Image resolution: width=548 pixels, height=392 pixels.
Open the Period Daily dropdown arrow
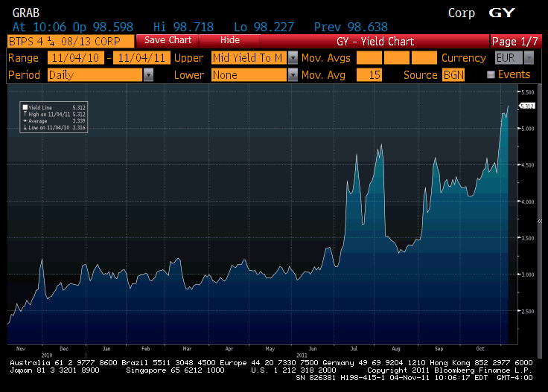(148, 74)
